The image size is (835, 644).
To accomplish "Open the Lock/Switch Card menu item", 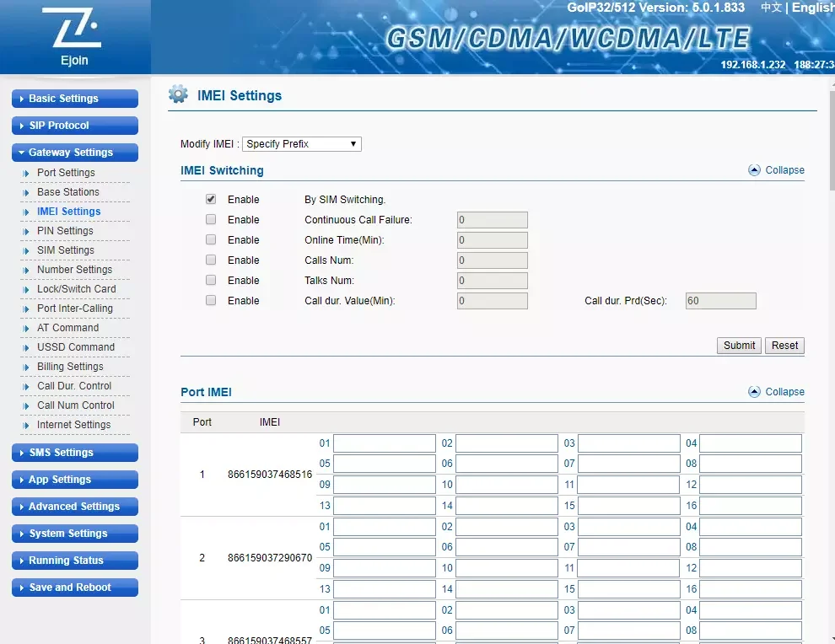I will [x=76, y=289].
